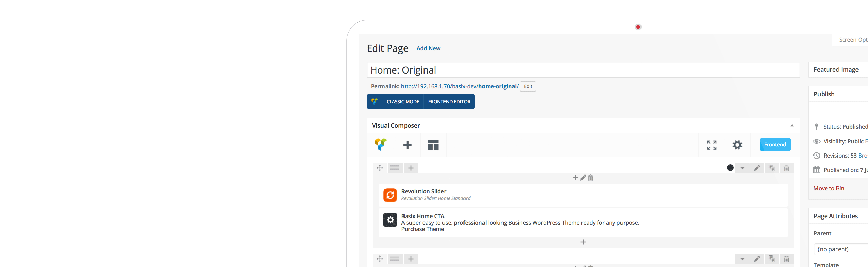The height and width of the screenshot is (267, 868).
Task: Click the Featured Image panel header
Action: click(838, 69)
